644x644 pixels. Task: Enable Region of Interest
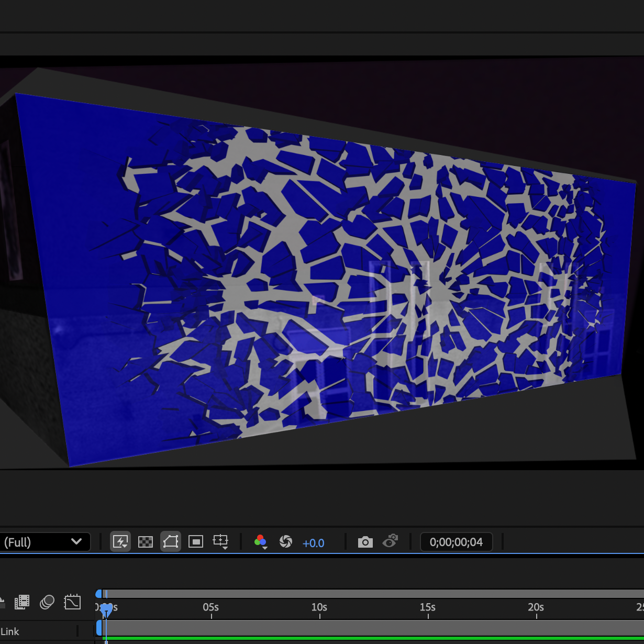point(196,541)
